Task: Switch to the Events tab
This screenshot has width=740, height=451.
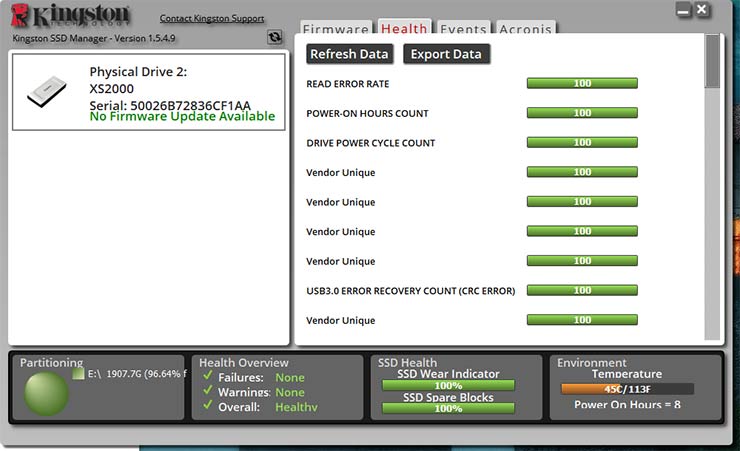Action: point(463,30)
